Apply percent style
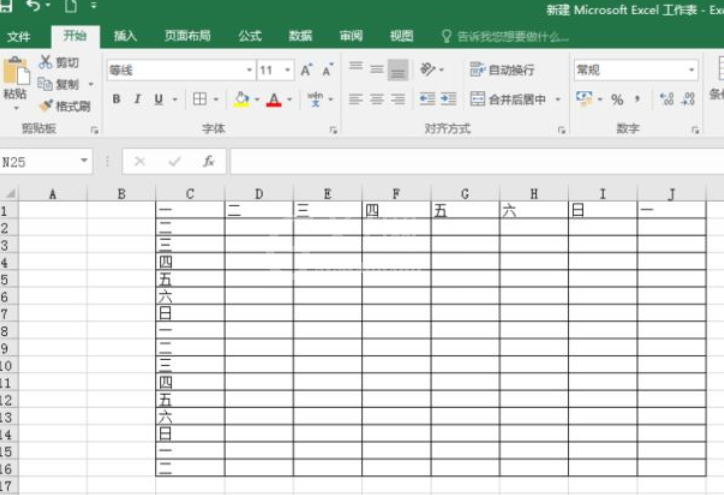Image resolution: width=724 pixels, height=495 pixels. (x=617, y=99)
